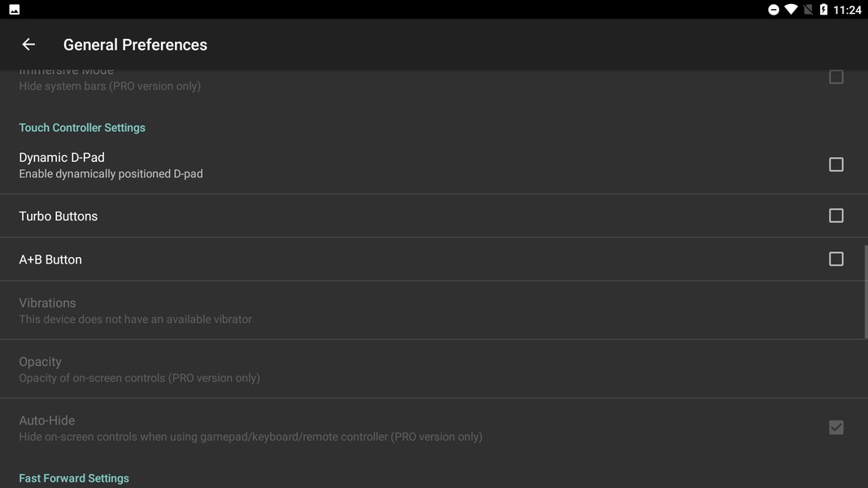The height and width of the screenshot is (488, 868).
Task: Tap the do-not-disturb status icon
Action: click(x=774, y=10)
